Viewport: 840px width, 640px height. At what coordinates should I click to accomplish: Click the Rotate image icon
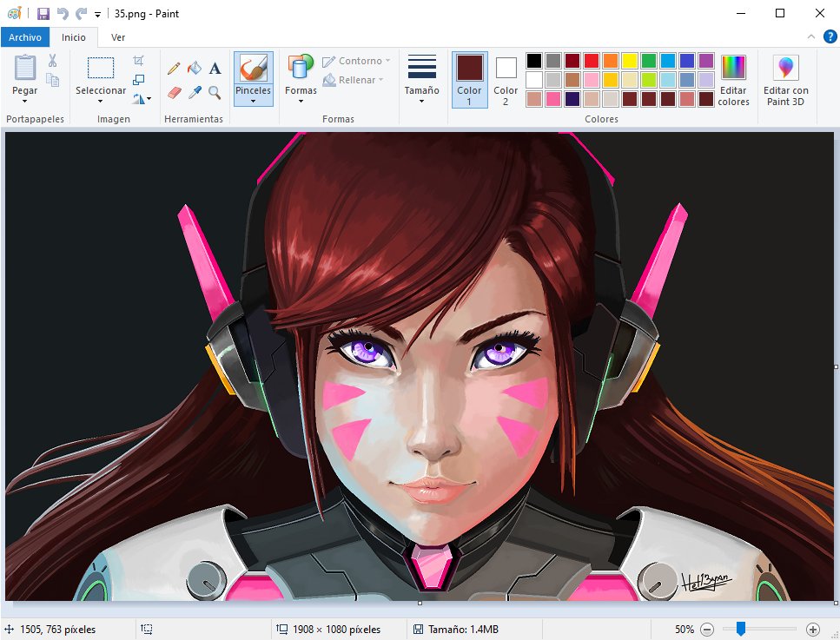[x=139, y=98]
